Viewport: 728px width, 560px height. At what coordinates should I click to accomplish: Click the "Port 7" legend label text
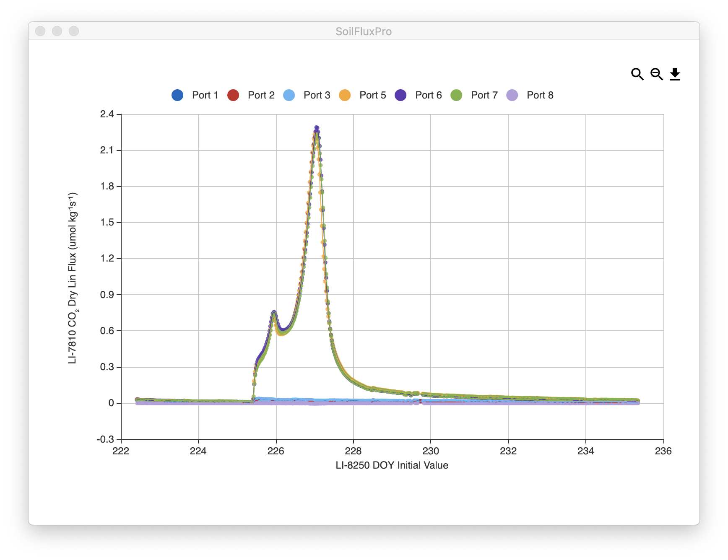tap(484, 95)
